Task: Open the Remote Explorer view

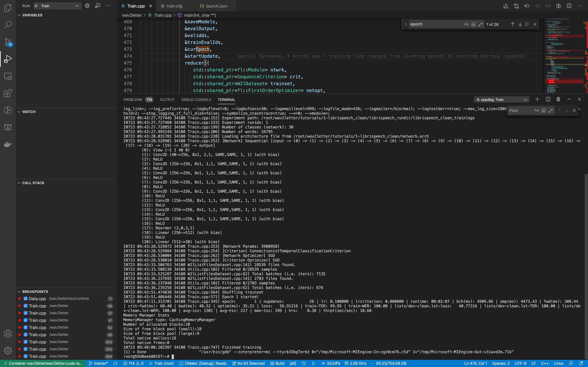Action: [x=8, y=76]
